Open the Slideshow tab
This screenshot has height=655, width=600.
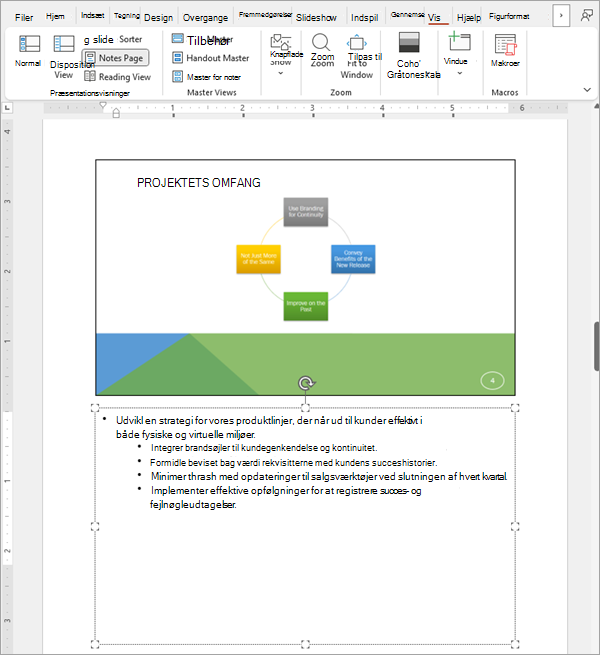coord(316,18)
